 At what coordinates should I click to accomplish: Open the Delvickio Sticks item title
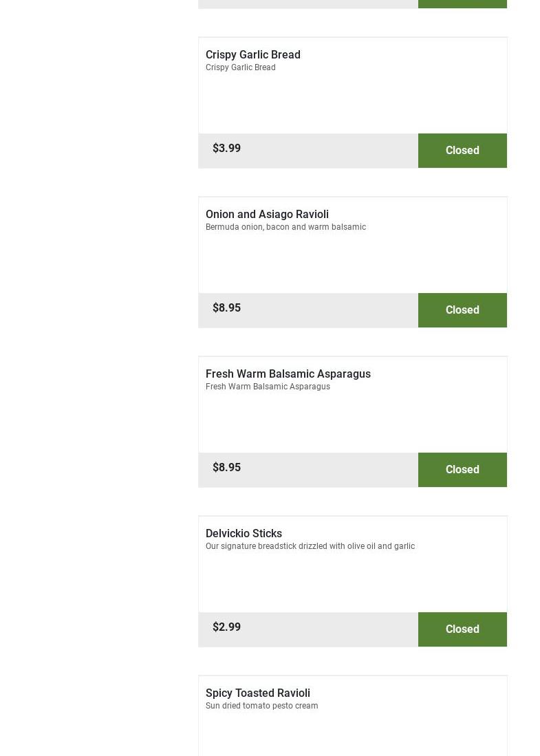click(244, 533)
